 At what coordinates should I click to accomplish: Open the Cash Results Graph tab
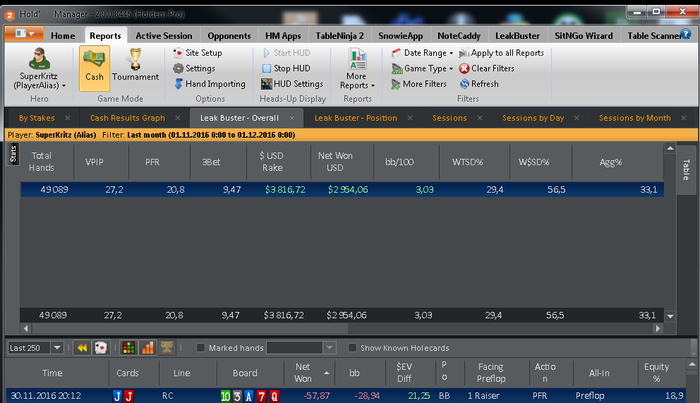pos(128,118)
